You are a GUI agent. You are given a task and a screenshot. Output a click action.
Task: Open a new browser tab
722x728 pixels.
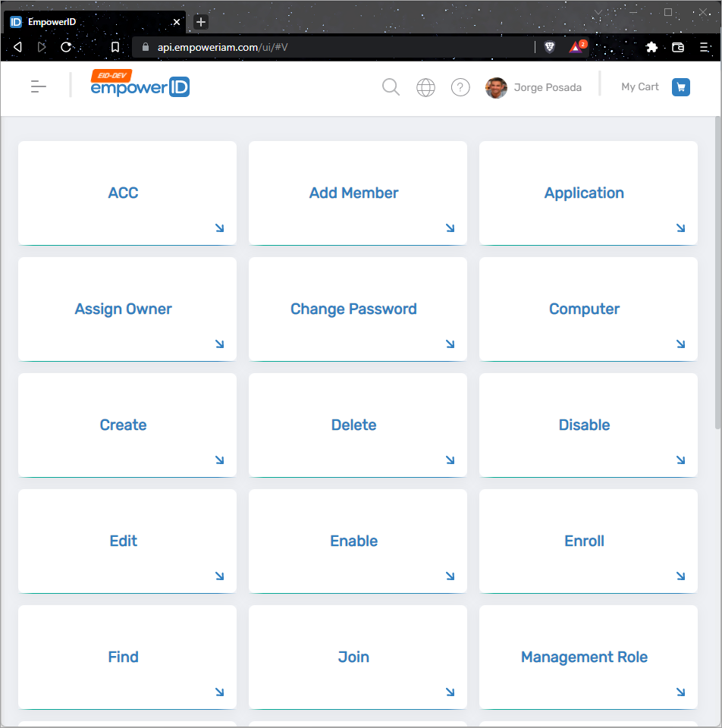200,22
